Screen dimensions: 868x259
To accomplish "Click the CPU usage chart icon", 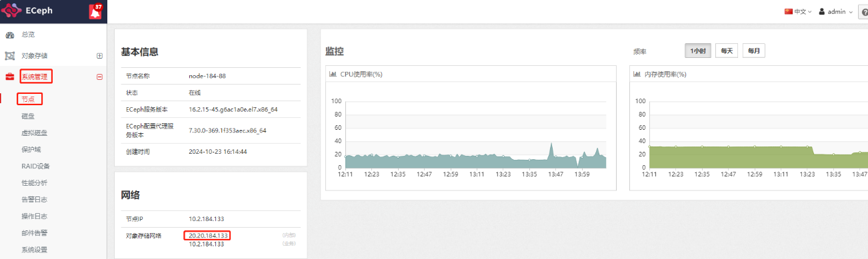I will [x=333, y=74].
